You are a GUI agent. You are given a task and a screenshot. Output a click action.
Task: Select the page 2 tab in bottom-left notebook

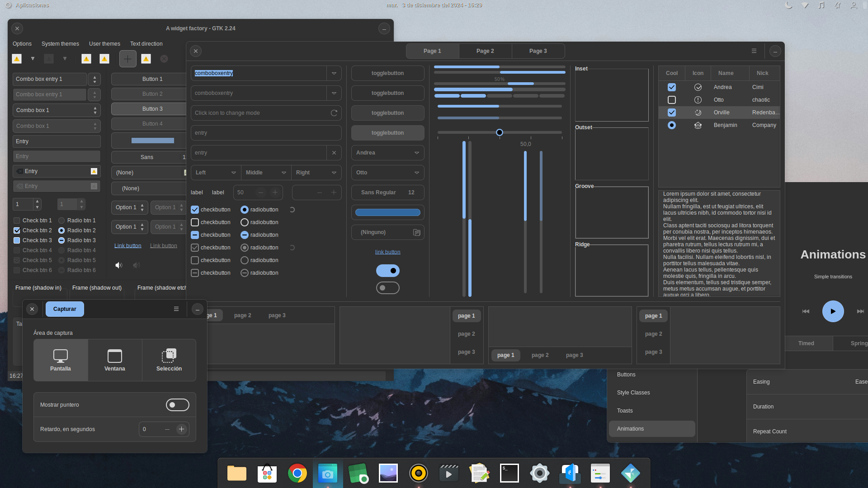point(243,315)
